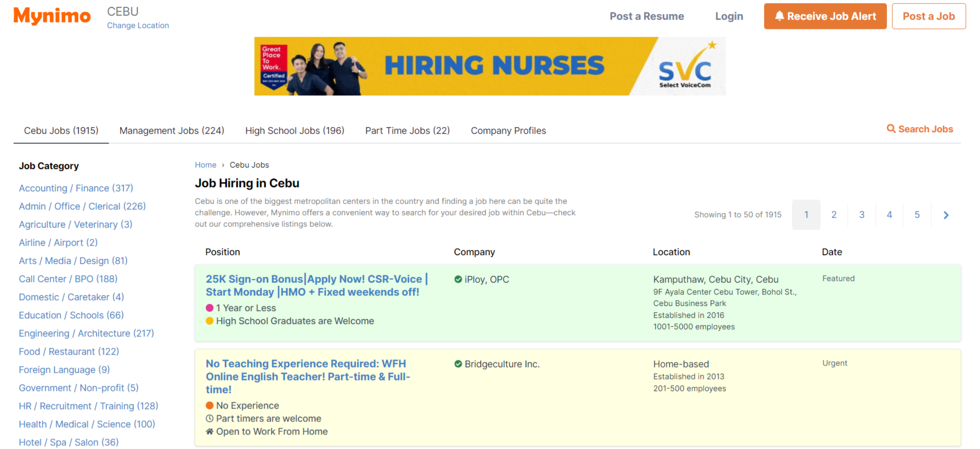Screen dimensions: 980x449
Task: Open Health / Medical / Science (100) category
Action: [87, 424]
